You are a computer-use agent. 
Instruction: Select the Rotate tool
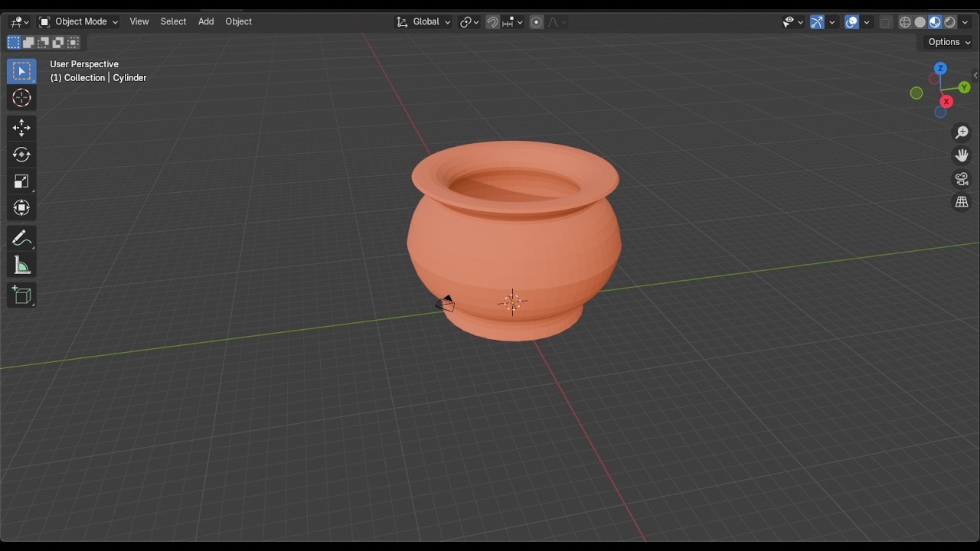coord(21,155)
